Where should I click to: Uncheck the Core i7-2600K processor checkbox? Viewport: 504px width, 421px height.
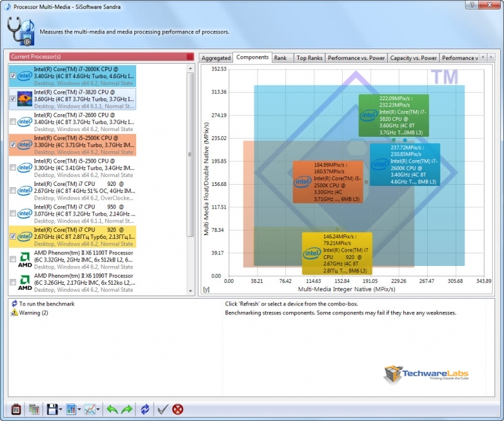tap(13, 76)
